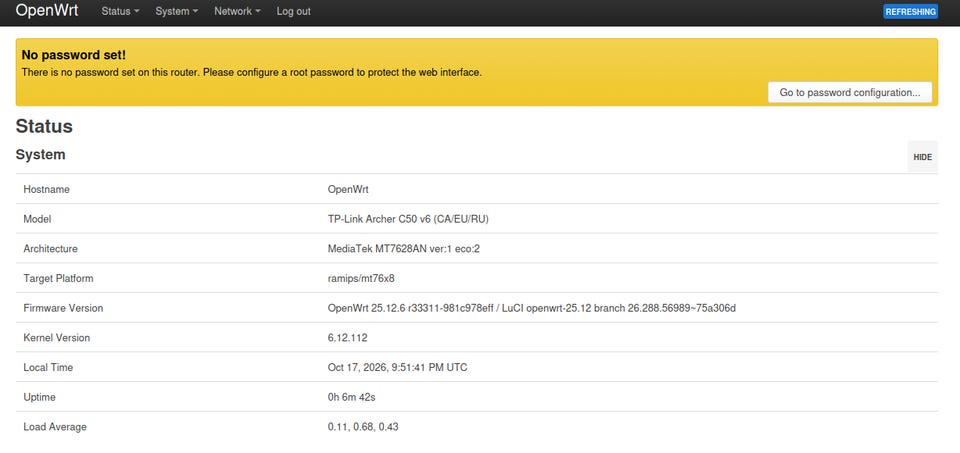960x453 pixels.
Task: Click the Log out link
Action: coord(293,11)
